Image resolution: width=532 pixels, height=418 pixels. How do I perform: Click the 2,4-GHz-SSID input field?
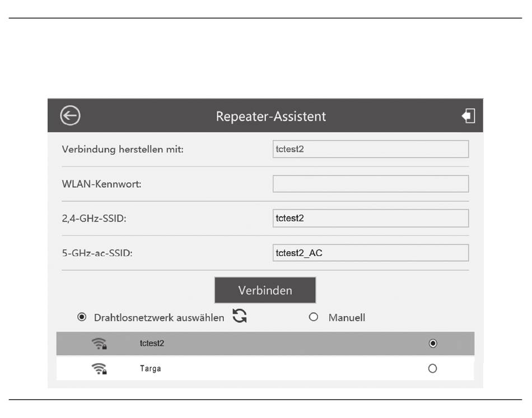pyautogui.click(x=371, y=218)
